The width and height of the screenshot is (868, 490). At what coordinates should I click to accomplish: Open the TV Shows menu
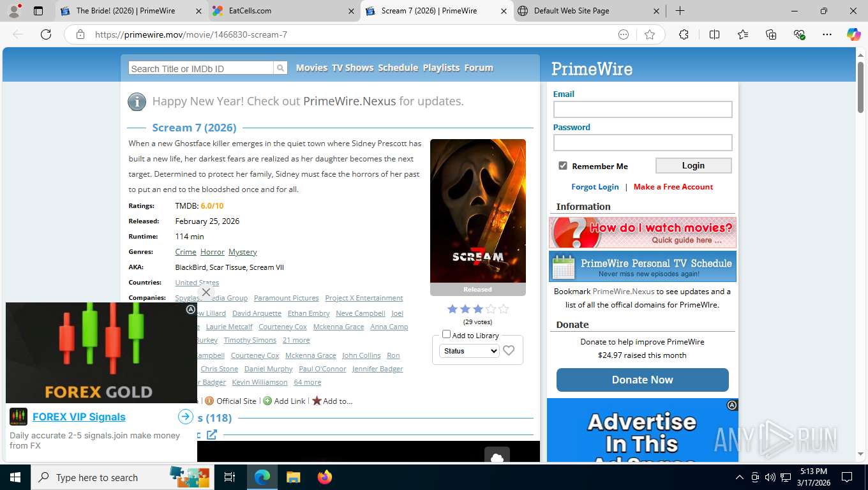[352, 68]
